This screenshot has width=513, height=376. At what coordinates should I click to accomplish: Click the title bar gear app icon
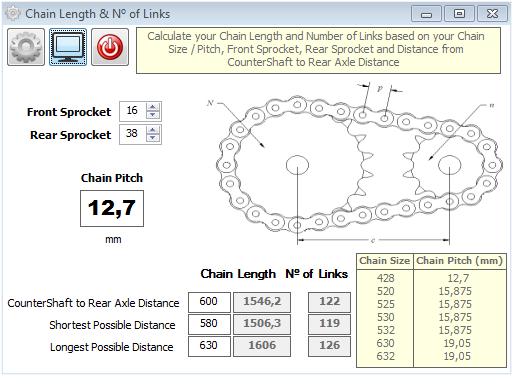click(x=13, y=14)
